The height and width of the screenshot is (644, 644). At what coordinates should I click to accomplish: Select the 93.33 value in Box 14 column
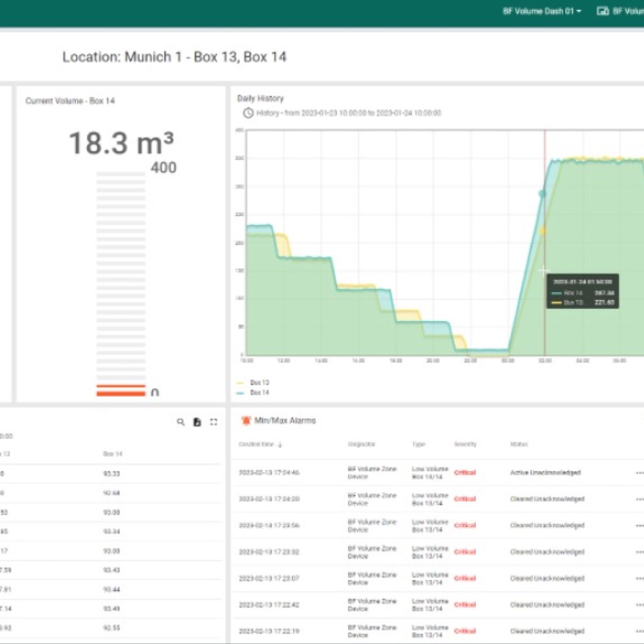pyautogui.click(x=111, y=474)
